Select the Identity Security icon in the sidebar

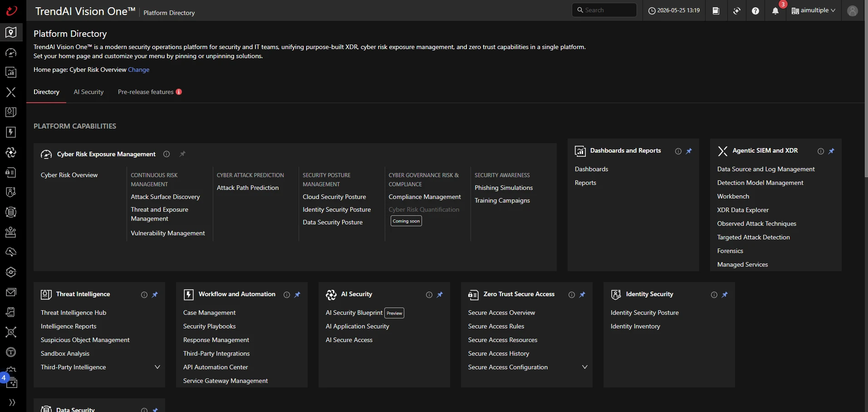click(11, 192)
